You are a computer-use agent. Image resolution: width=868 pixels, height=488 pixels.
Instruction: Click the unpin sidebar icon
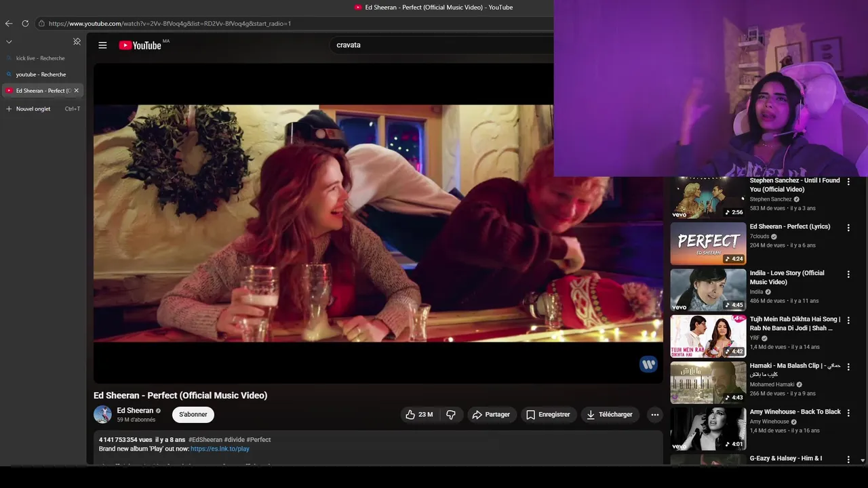tap(77, 41)
